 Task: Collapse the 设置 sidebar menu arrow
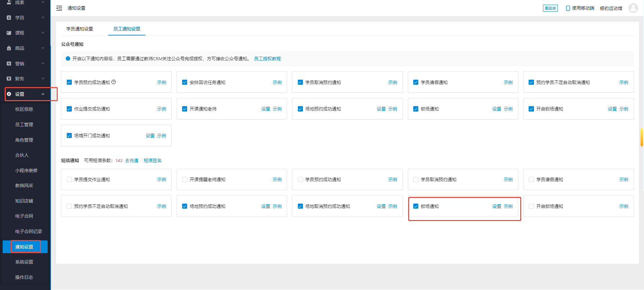43,94
